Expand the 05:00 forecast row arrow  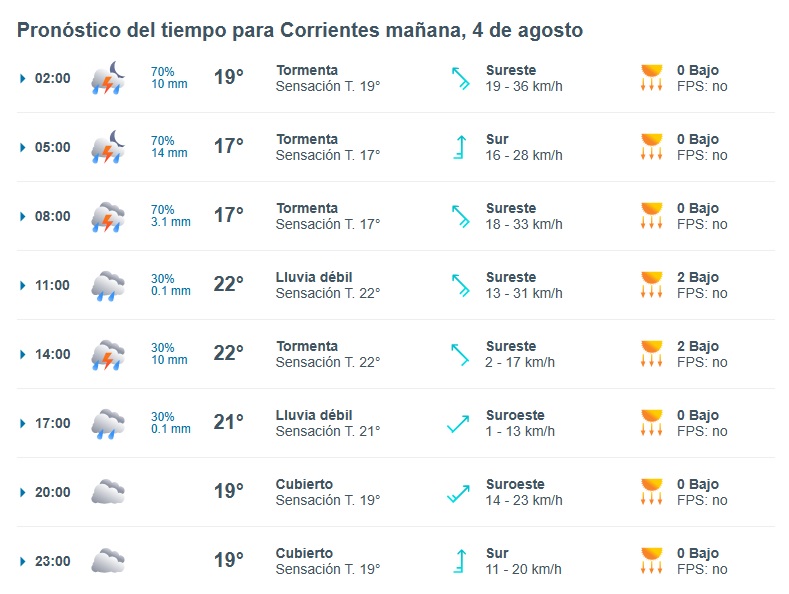click(x=22, y=147)
